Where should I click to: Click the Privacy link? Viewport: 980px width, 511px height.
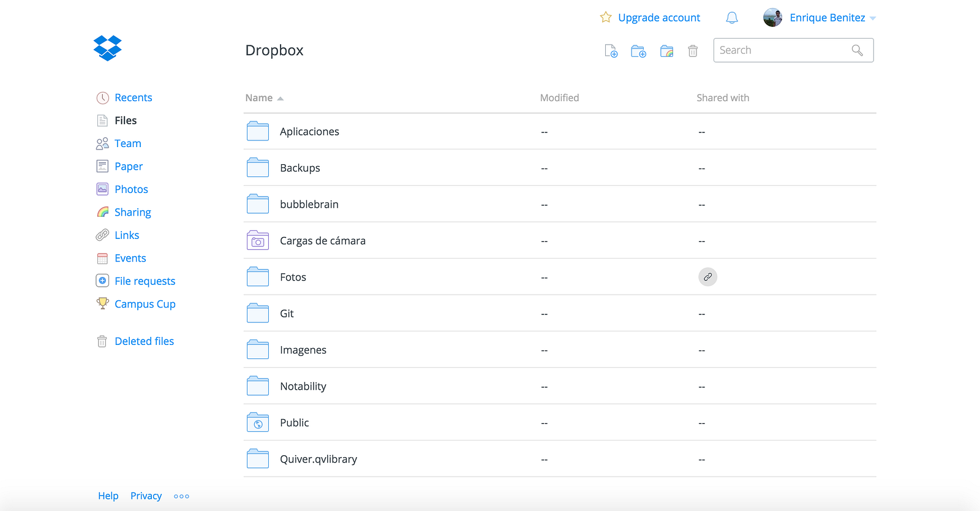(146, 496)
